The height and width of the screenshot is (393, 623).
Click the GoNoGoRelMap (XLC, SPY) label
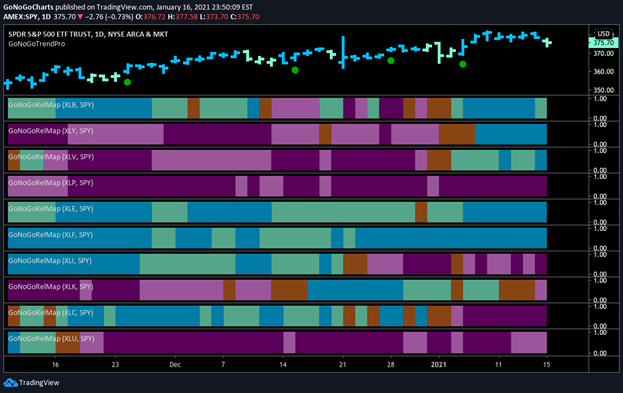click(51, 312)
